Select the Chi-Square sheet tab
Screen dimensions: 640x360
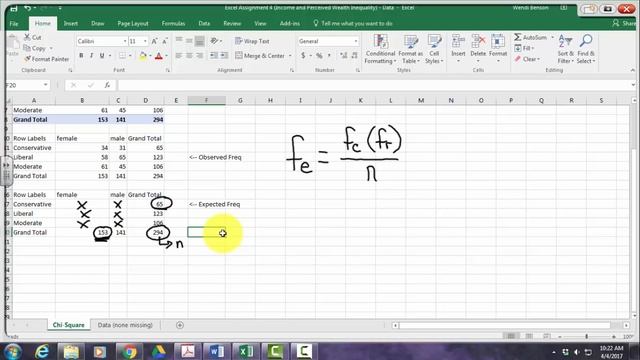coord(68,325)
